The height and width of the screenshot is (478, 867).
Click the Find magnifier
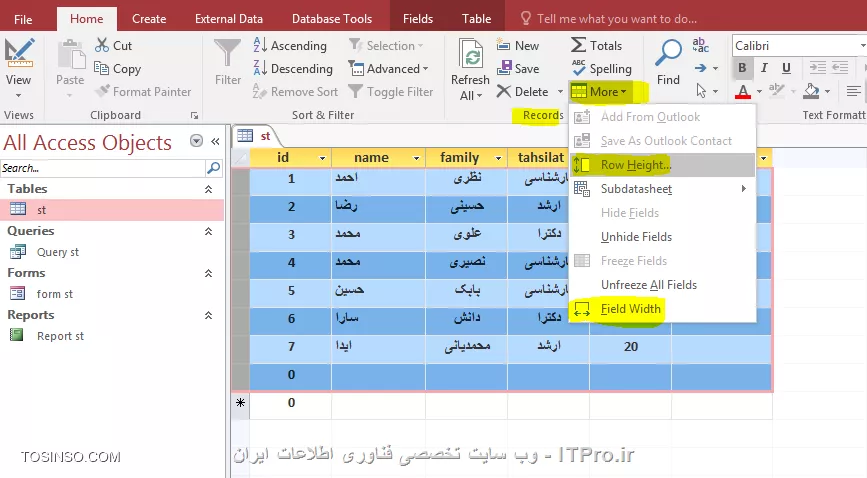click(668, 62)
